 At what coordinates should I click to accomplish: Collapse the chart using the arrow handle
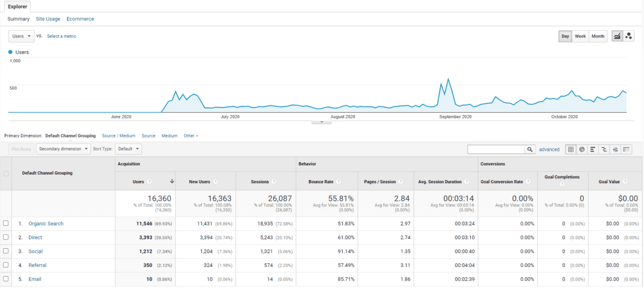[x=321, y=122]
